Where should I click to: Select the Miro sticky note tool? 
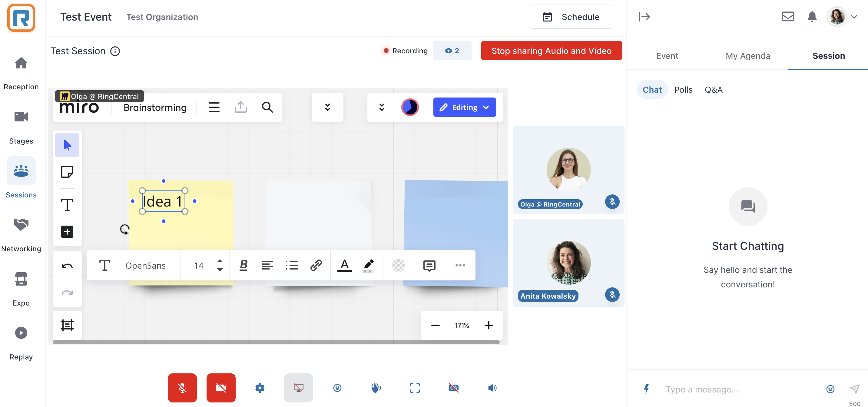67,171
